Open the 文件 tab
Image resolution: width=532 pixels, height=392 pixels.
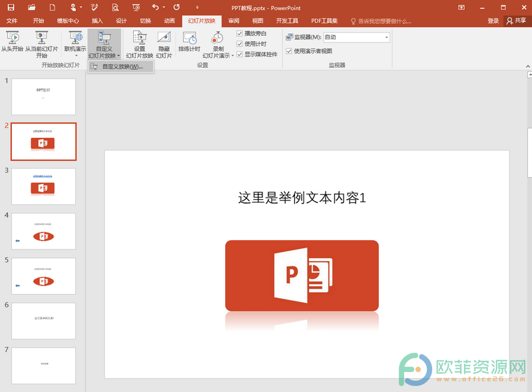pyautogui.click(x=12, y=21)
